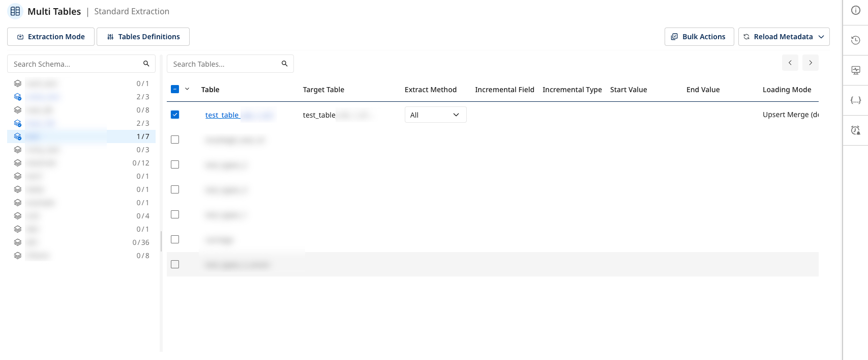868x360 pixels.
Task: Check the last table row checkbox
Action: pos(175,264)
